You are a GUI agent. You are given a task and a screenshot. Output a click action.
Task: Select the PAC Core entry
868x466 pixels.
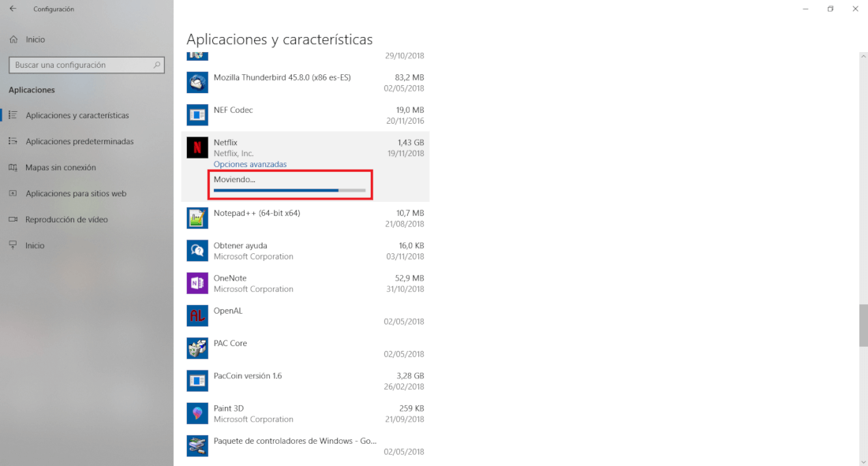pos(305,349)
